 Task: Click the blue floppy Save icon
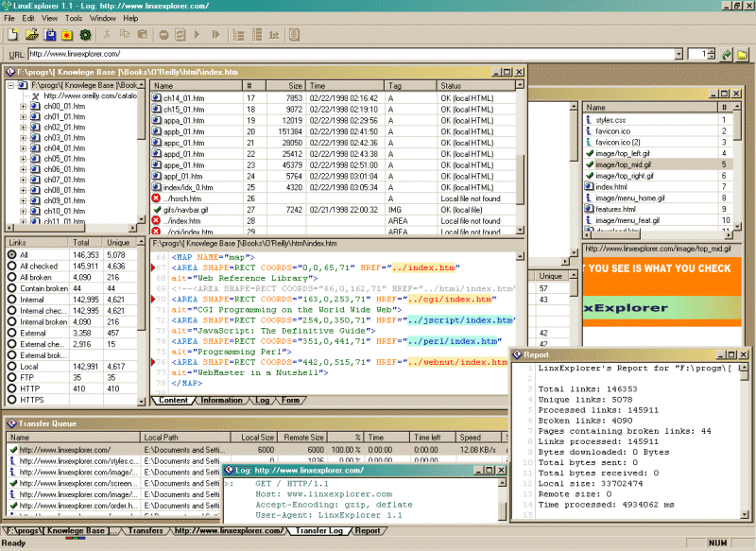tap(50, 35)
